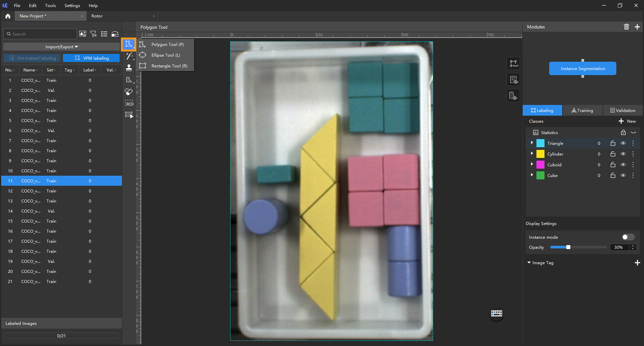The height and width of the screenshot is (346, 644).
Task: Click the magic wand smart labeling tool
Action: click(x=129, y=56)
